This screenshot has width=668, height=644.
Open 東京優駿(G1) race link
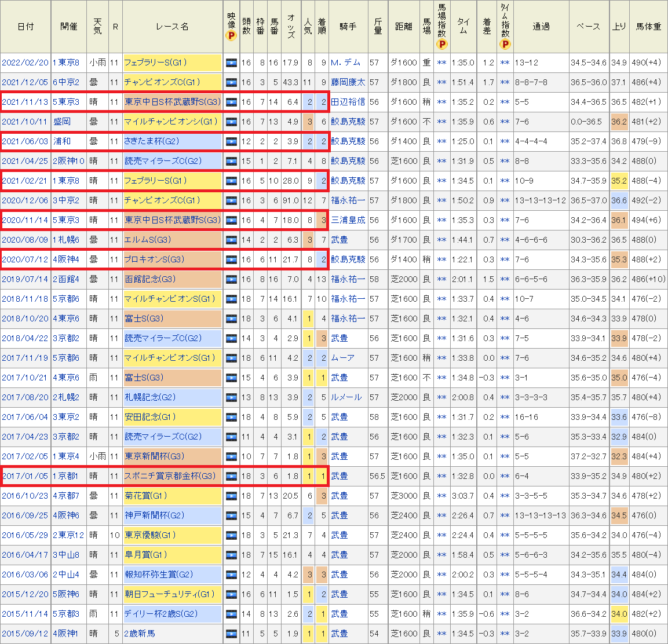(150, 535)
